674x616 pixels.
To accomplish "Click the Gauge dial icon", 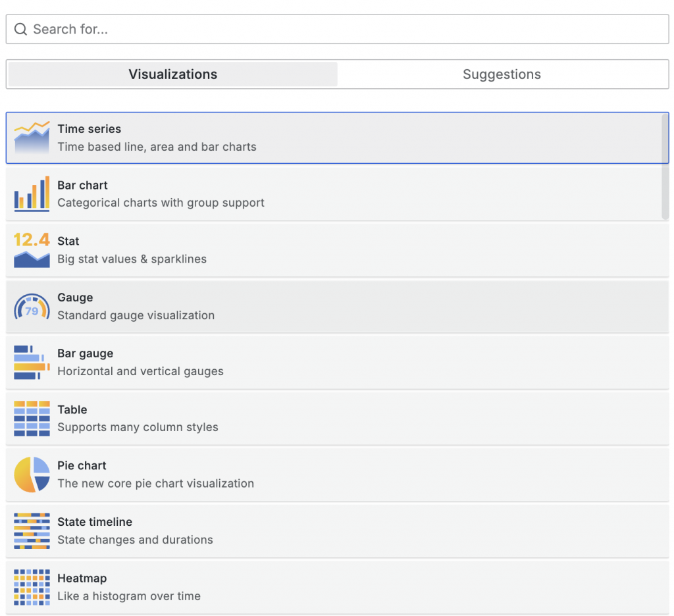I will click(32, 307).
